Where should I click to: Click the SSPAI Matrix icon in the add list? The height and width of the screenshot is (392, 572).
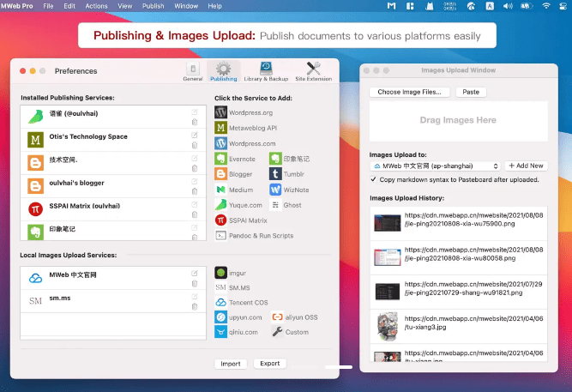220,220
